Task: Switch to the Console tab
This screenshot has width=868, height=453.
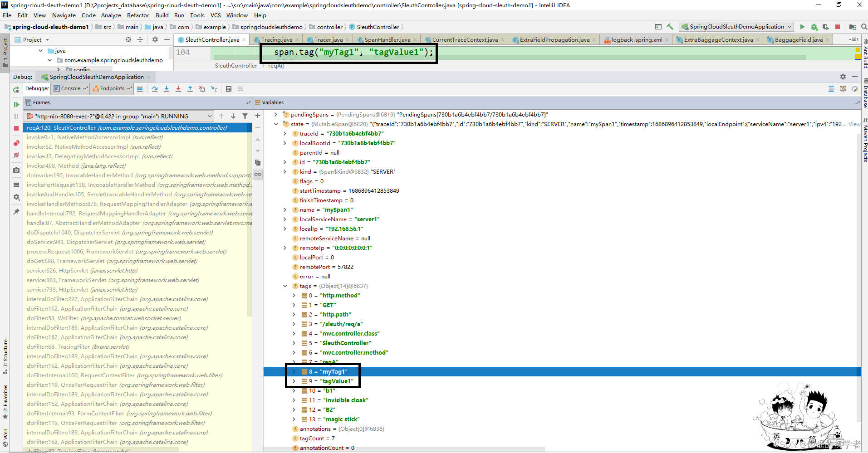Action: (71, 88)
